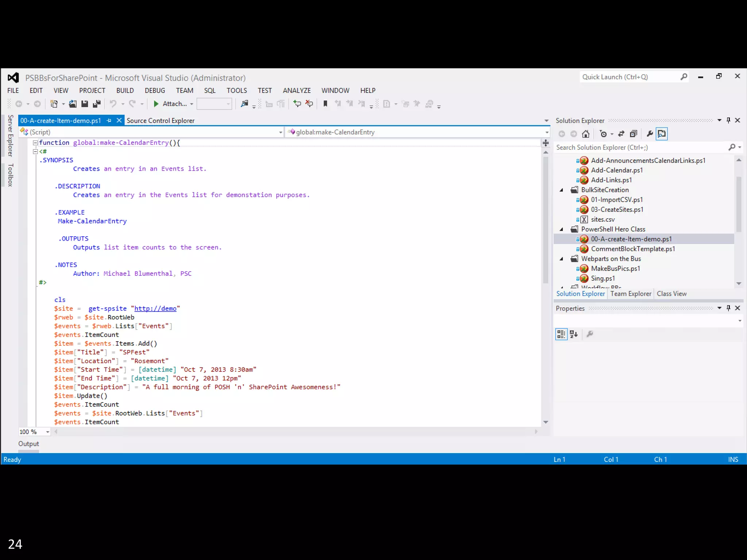Switch to Team Explorer panel tab
The width and height of the screenshot is (747, 560).
(x=631, y=294)
